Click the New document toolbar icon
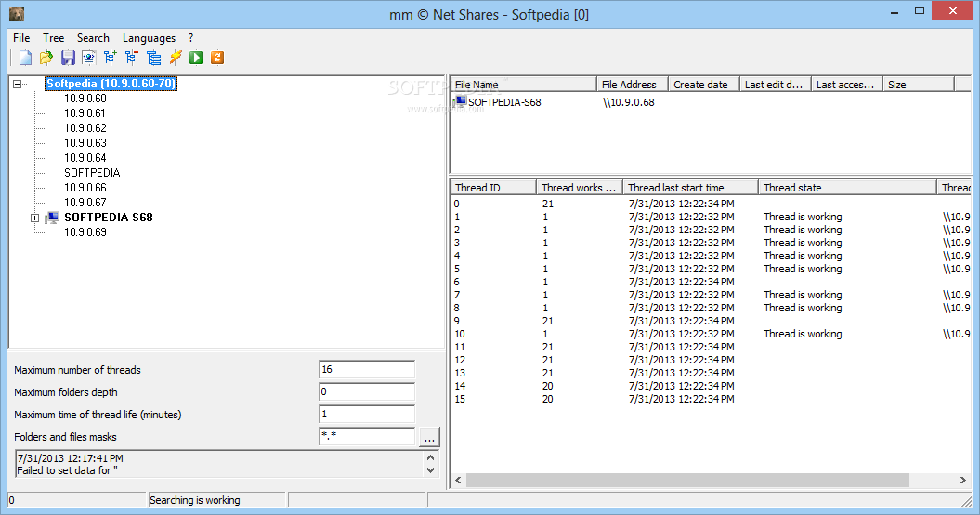Viewport: 980px width, 515px height. 25,59
